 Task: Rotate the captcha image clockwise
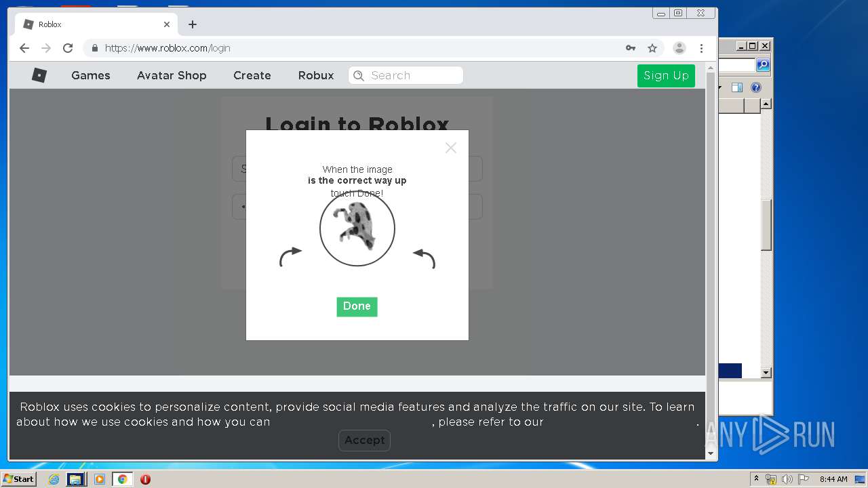pos(290,257)
